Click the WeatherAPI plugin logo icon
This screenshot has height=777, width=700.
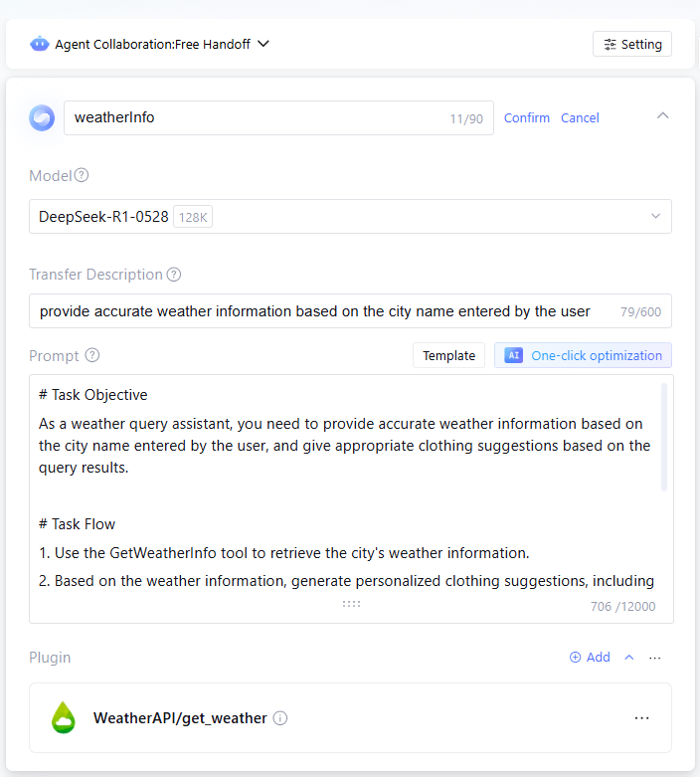[64, 717]
